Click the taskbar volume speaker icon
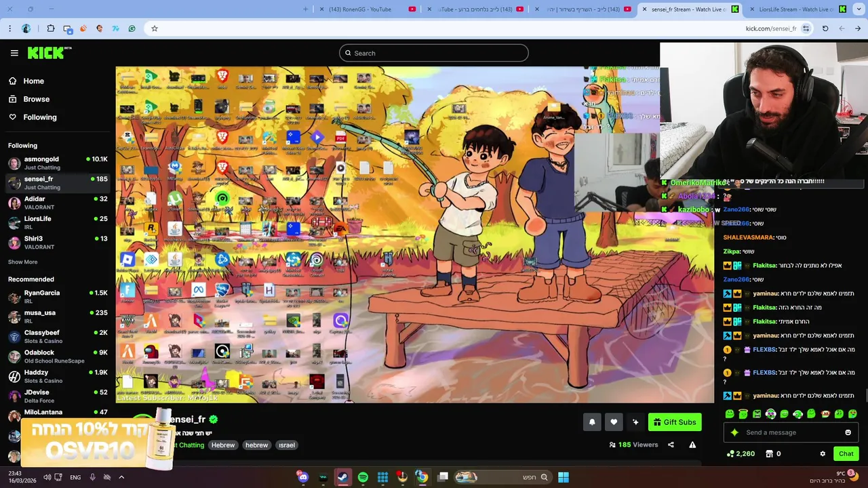This screenshot has height=488, width=868. (x=47, y=477)
